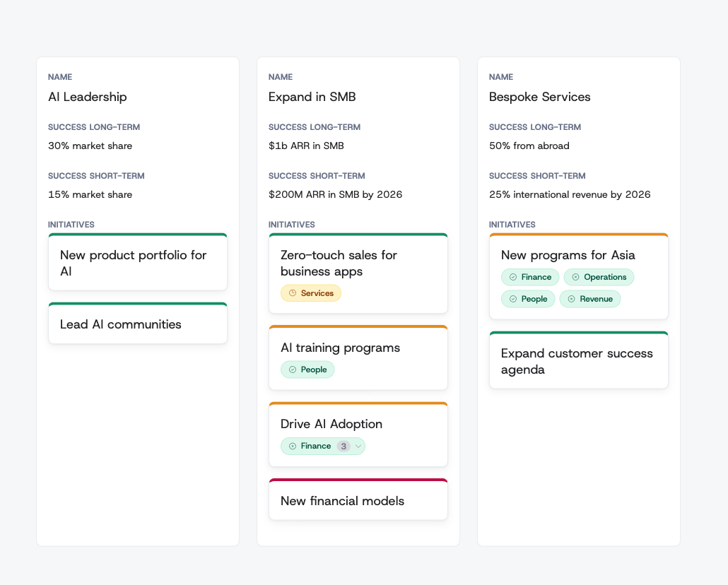Click the Bespoke Services title
The height and width of the screenshot is (585, 728).
(539, 97)
